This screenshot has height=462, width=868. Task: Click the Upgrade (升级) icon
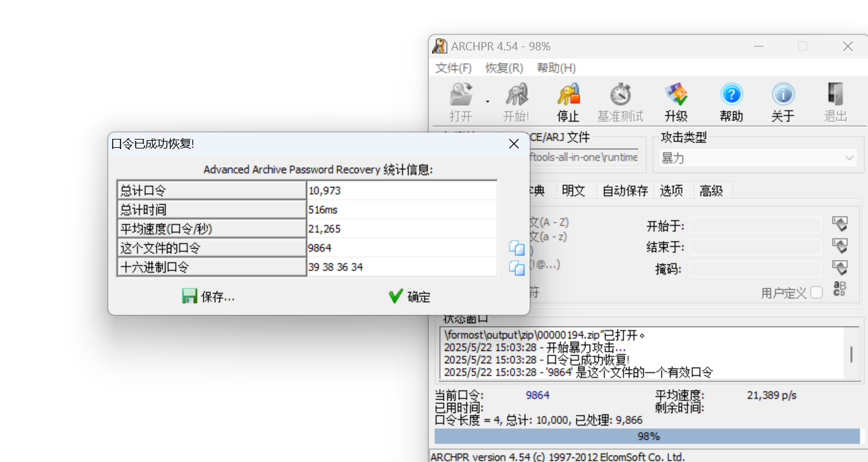[676, 95]
